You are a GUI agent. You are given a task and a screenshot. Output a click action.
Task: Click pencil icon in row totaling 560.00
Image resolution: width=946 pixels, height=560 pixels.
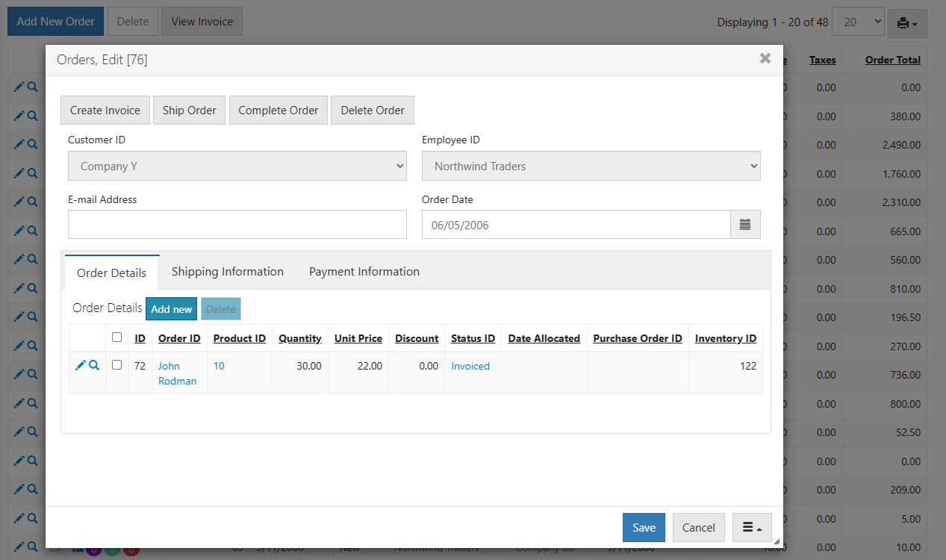coord(19,260)
